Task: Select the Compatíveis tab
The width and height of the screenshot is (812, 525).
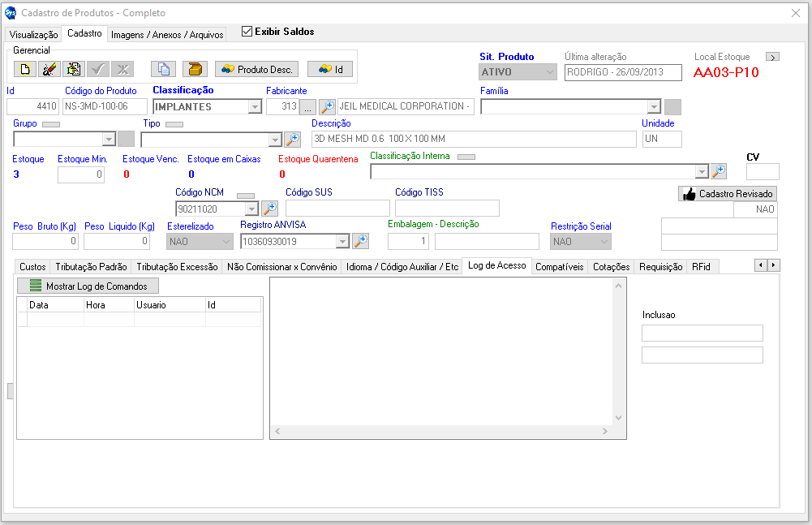Action: [x=559, y=267]
